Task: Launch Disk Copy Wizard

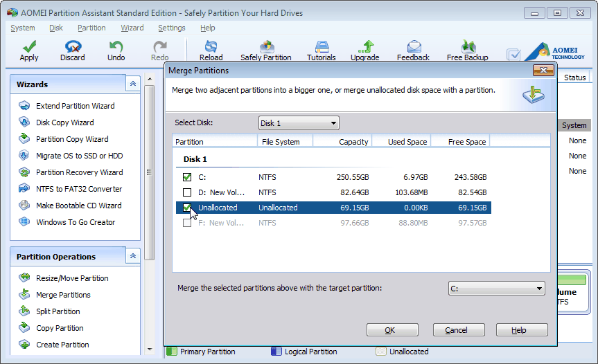Action: pyautogui.click(x=65, y=122)
